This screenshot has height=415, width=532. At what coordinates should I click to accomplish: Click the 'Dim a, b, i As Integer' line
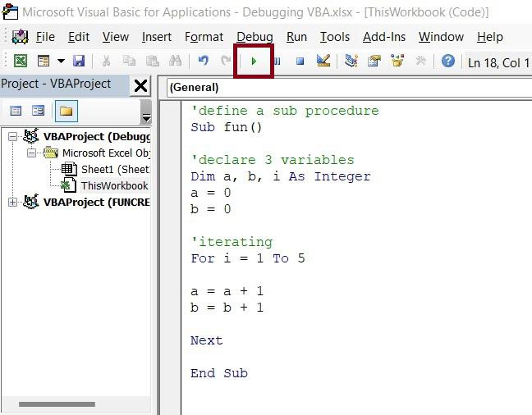coord(281,176)
